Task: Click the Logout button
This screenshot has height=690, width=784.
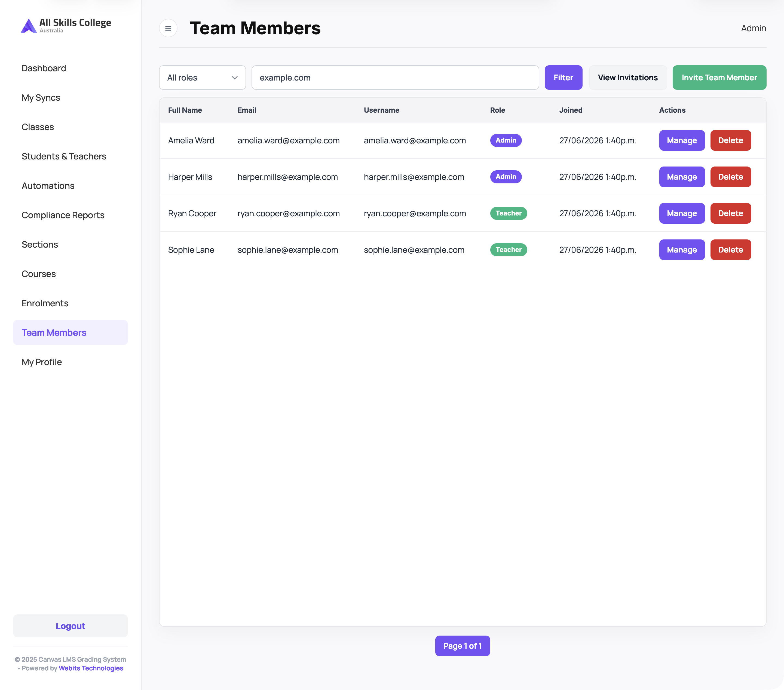Action: (x=70, y=626)
